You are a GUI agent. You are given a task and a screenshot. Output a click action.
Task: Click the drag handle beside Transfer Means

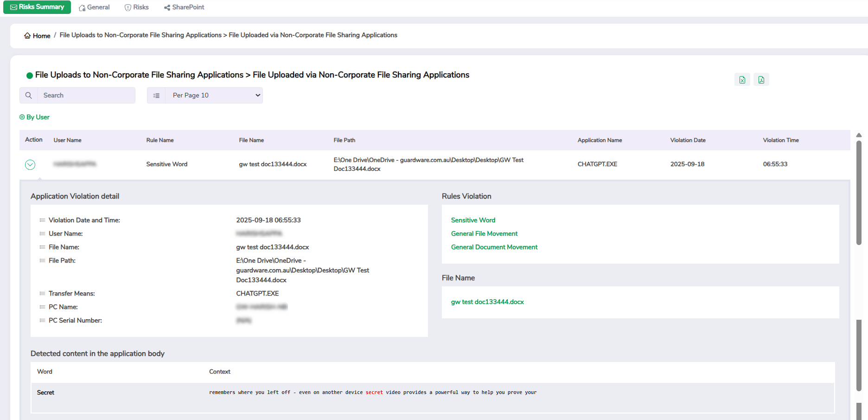point(42,293)
